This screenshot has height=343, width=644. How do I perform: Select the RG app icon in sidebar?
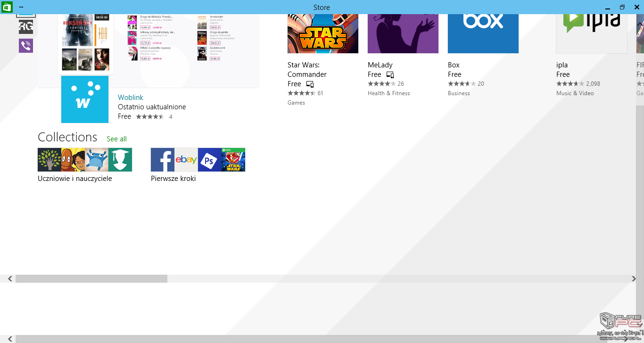(26, 27)
